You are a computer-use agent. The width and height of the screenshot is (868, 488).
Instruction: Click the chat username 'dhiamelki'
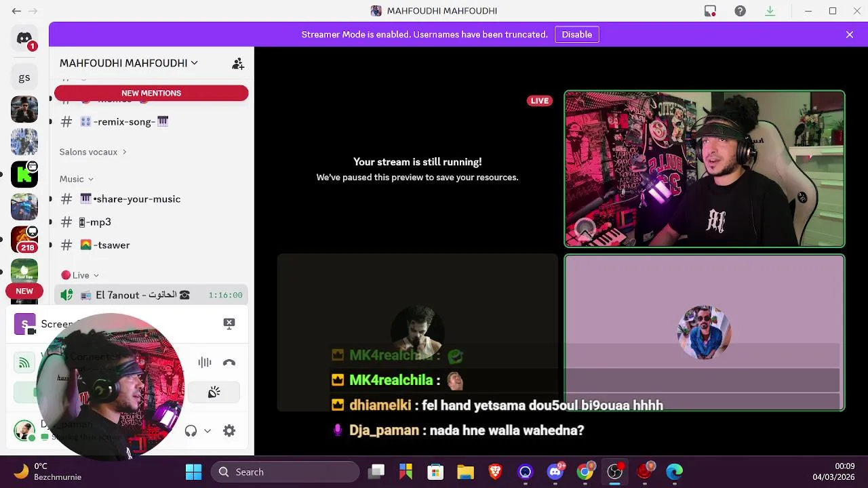coord(380,405)
